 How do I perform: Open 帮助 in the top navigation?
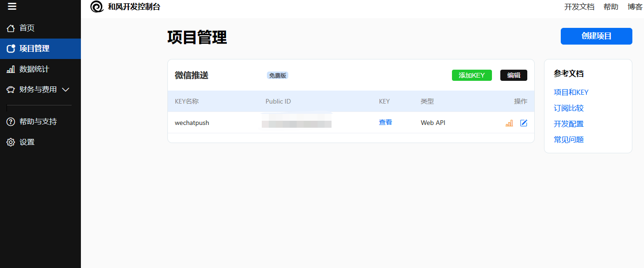pos(611,7)
